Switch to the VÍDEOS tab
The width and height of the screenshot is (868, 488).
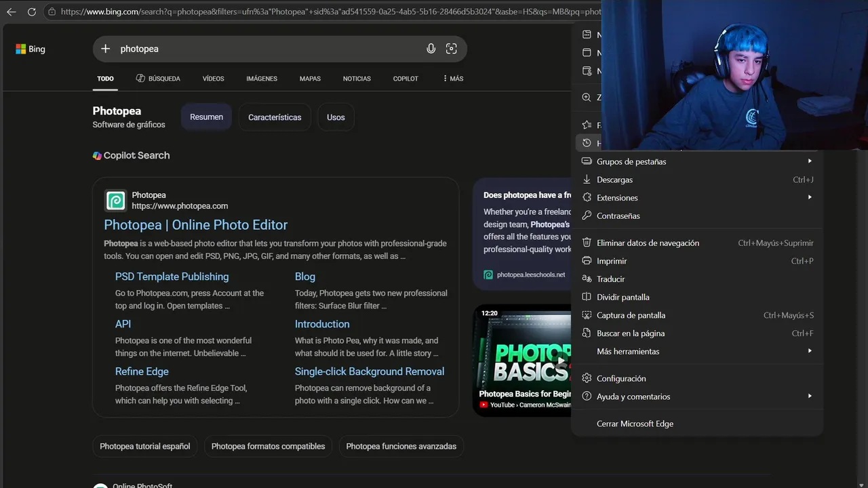coord(213,79)
